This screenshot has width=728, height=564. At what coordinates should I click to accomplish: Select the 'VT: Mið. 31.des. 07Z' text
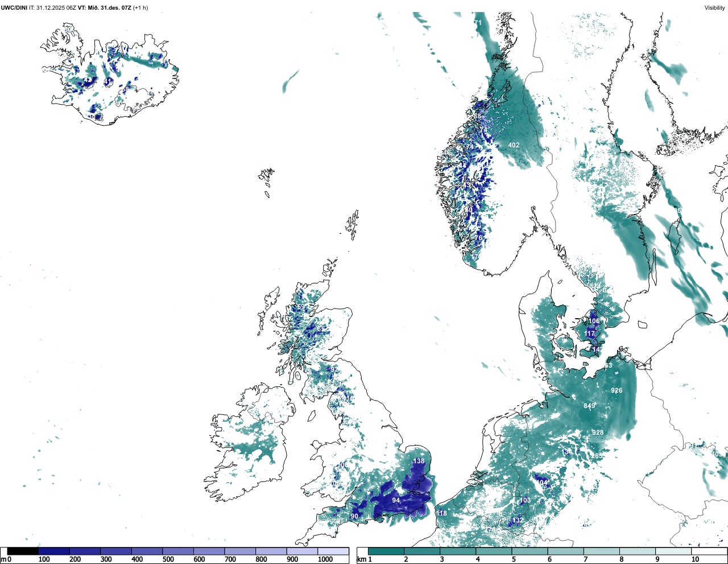104,7
